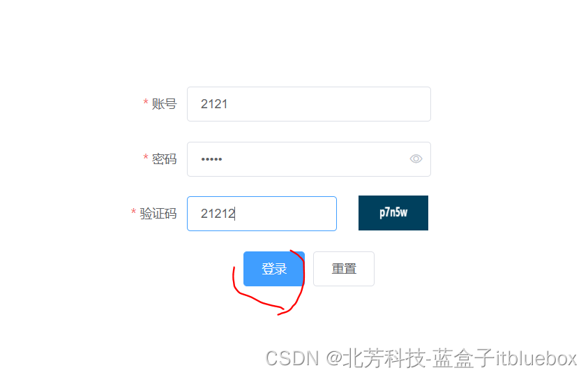Click the red asterisk beside 账号
This screenshot has width=588, height=375.
pyautogui.click(x=146, y=102)
